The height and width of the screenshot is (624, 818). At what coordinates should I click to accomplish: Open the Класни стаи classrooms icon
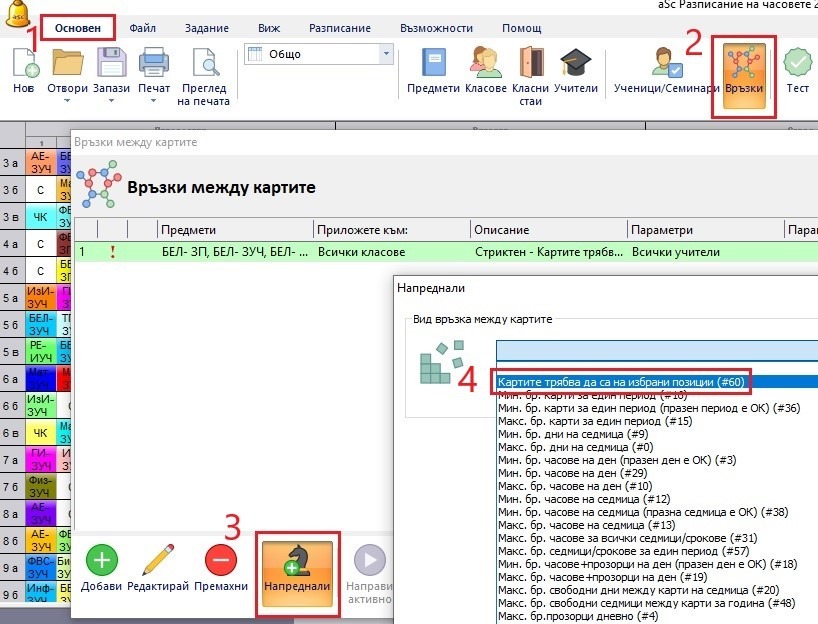click(x=531, y=63)
